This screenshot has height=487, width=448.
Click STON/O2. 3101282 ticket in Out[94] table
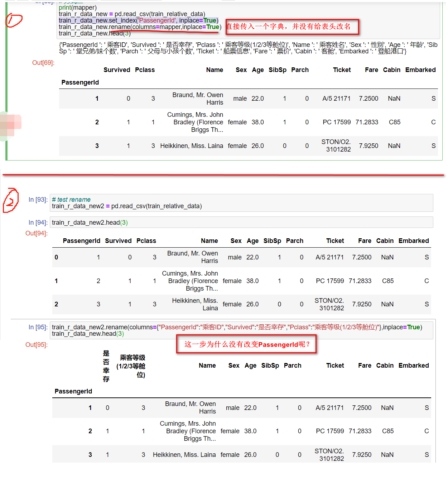(x=329, y=304)
